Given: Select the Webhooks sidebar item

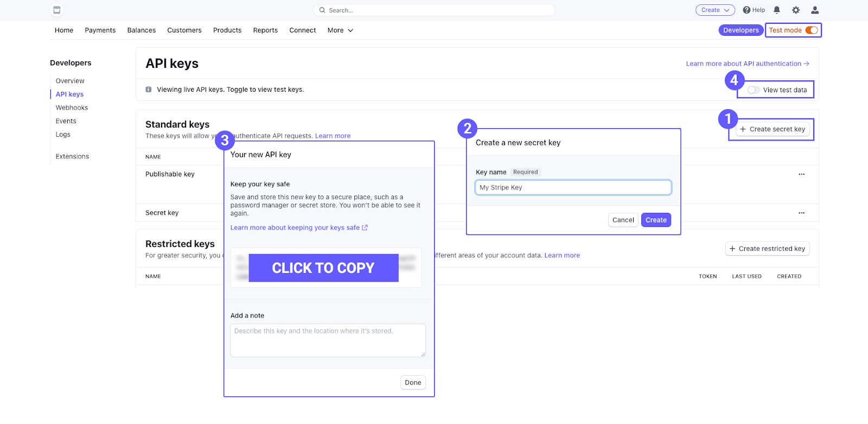Looking at the screenshot, I should (x=72, y=107).
